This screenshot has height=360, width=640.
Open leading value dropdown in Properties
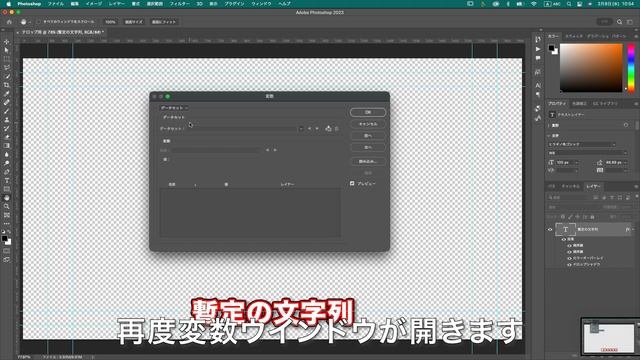tap(625, 162)
